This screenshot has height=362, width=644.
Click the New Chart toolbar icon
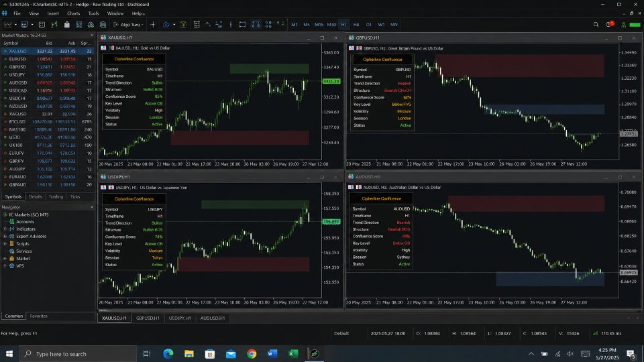pos(8,25)
